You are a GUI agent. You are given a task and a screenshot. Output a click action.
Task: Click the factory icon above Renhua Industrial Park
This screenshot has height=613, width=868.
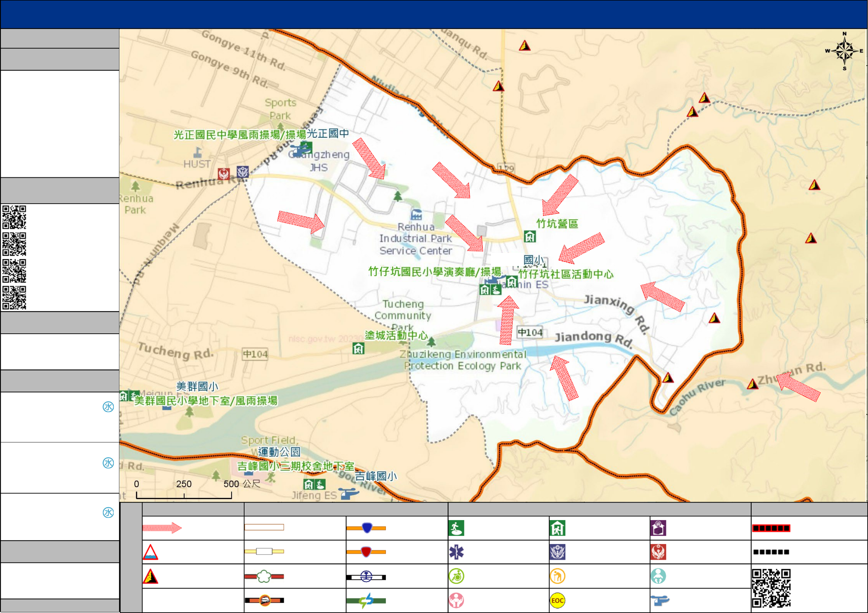pos(416,215)
